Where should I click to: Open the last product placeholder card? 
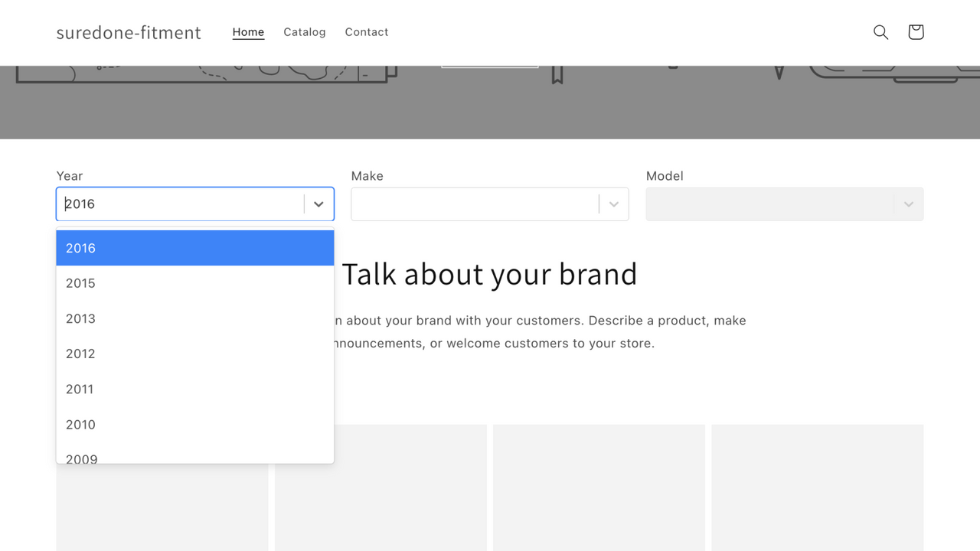tap(818, 487)
